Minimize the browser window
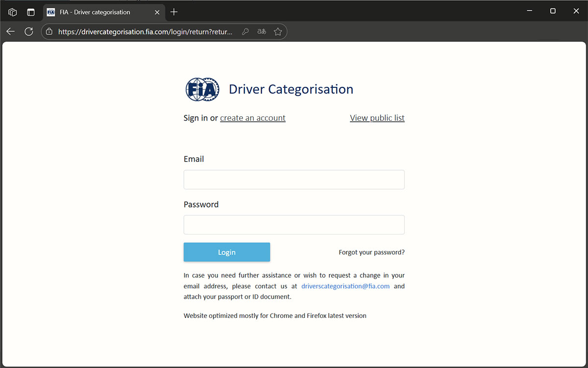This screenshot has width=588, height=368. tap(529, 11)
